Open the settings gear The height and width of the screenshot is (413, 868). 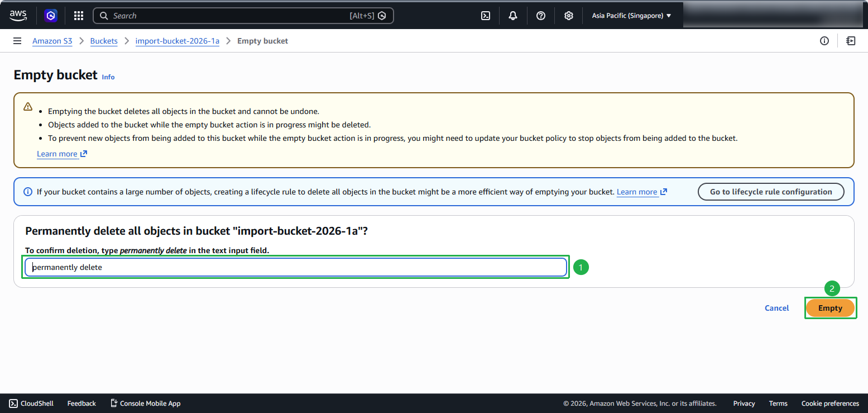tap(569, 16)
